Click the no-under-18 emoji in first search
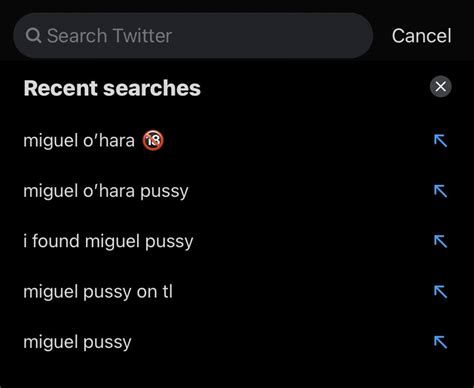The image size is (474, 388). coord(153,140)
